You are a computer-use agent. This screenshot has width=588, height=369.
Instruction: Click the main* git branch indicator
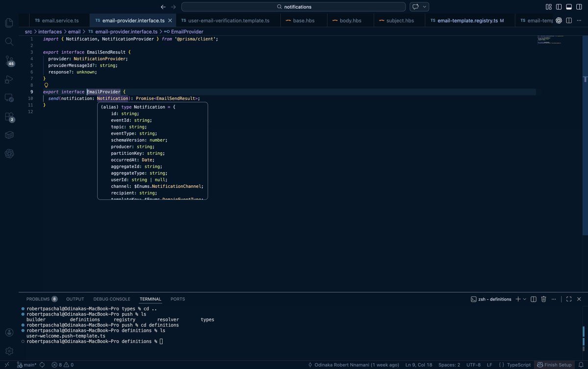pos(26,365)
